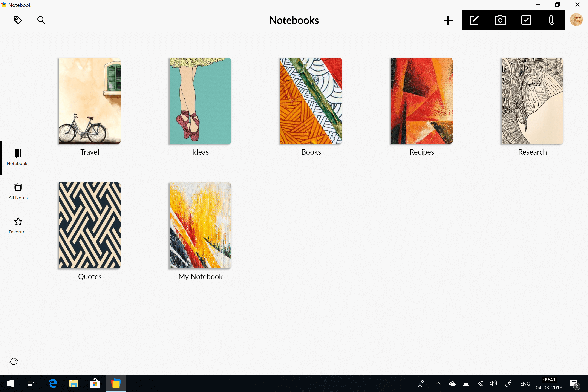Open the volume speaker tray icon
The height and width of the screenshot is (392, 588).
pos(493,383)
